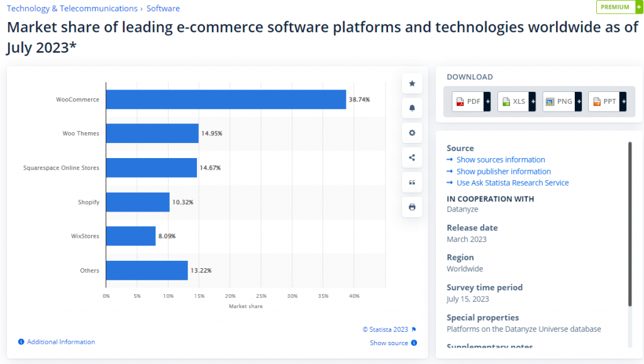Click the print icon
The width and height of the screenshot is (644, 364).
pyautogui.click(x=412, y=207)
